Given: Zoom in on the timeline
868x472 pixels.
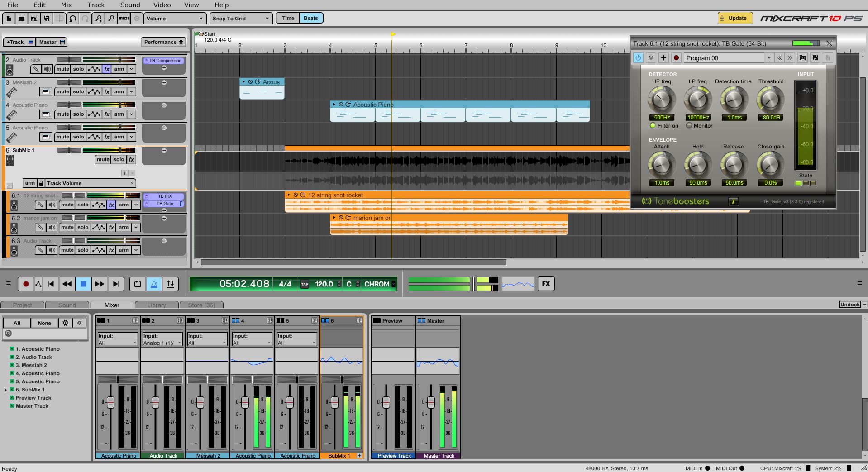Looking at the screenshot, I should point(98,19).
